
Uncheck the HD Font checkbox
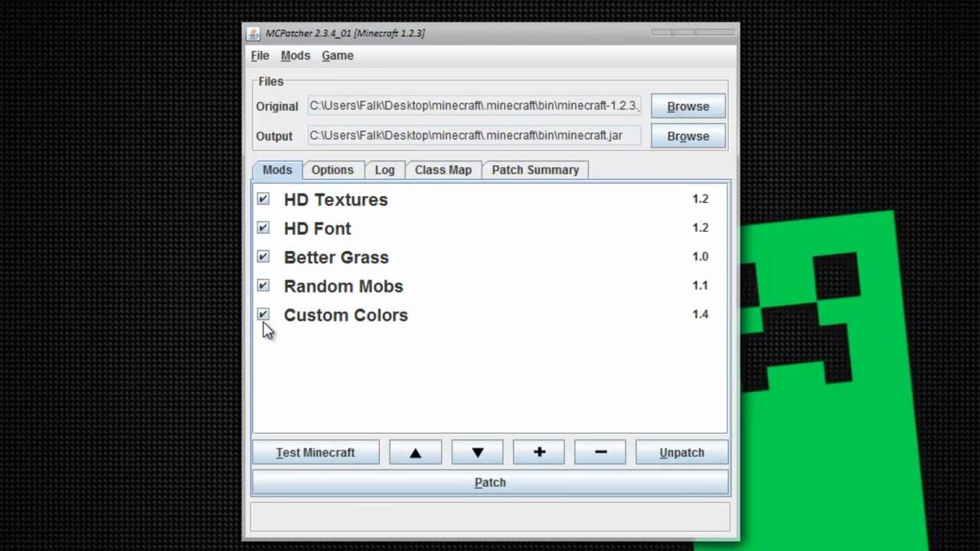click(263, 228)
